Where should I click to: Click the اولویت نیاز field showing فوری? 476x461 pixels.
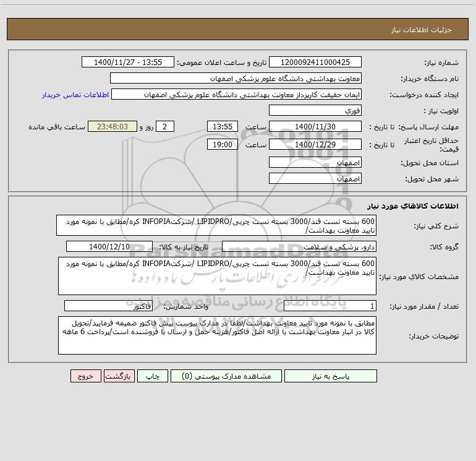(x=315, y=110)
